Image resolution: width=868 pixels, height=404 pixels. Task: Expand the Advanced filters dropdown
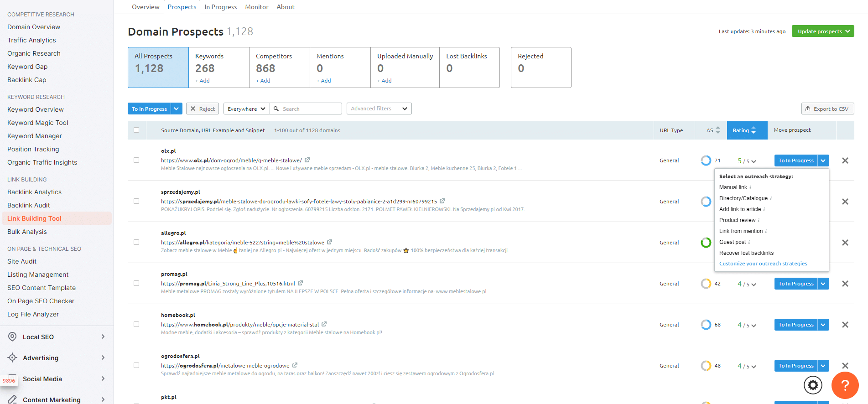pyautogui.click(x=379, y=109)
